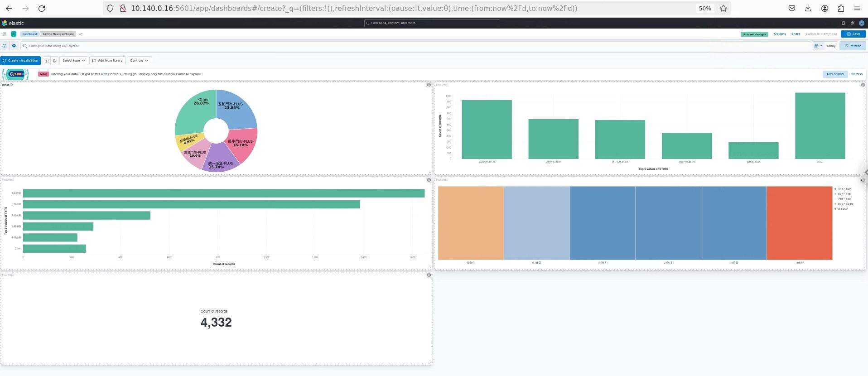Toggle the 899 - 1,050 legend entry
The height and width of the screenshot is (376, 868).
pos(845,204)
